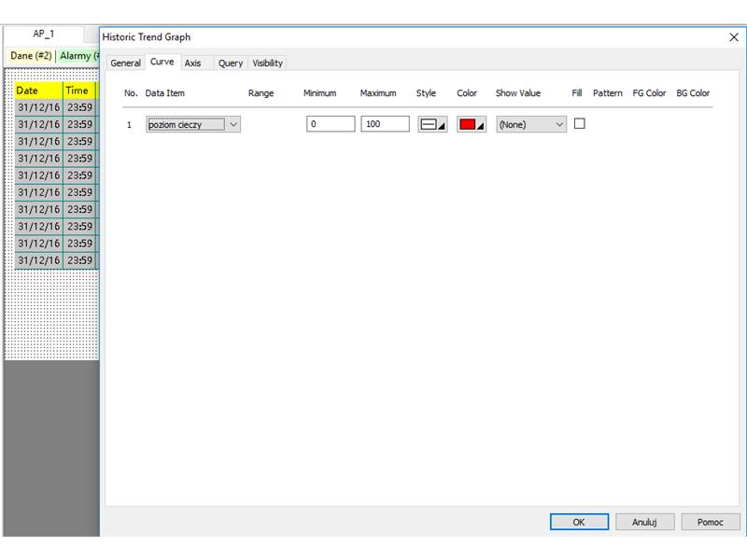Viewport: 747px width, 560px height.
Task: Confirm with the OK button
Action: [579, 522]
